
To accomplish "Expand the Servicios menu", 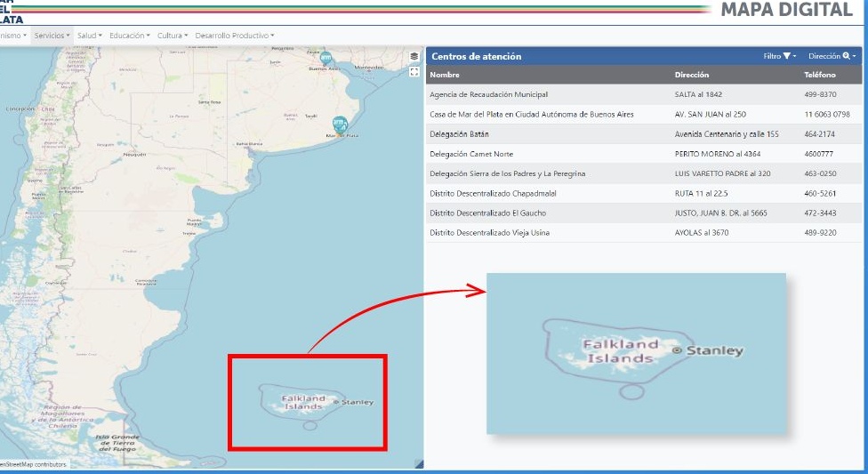I will [x=52, y=36].
